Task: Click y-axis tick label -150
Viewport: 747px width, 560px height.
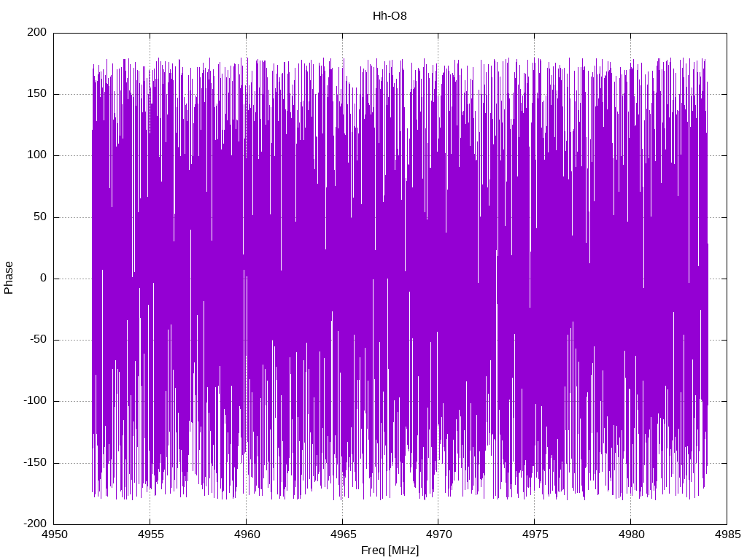Action: coord(35,463)
